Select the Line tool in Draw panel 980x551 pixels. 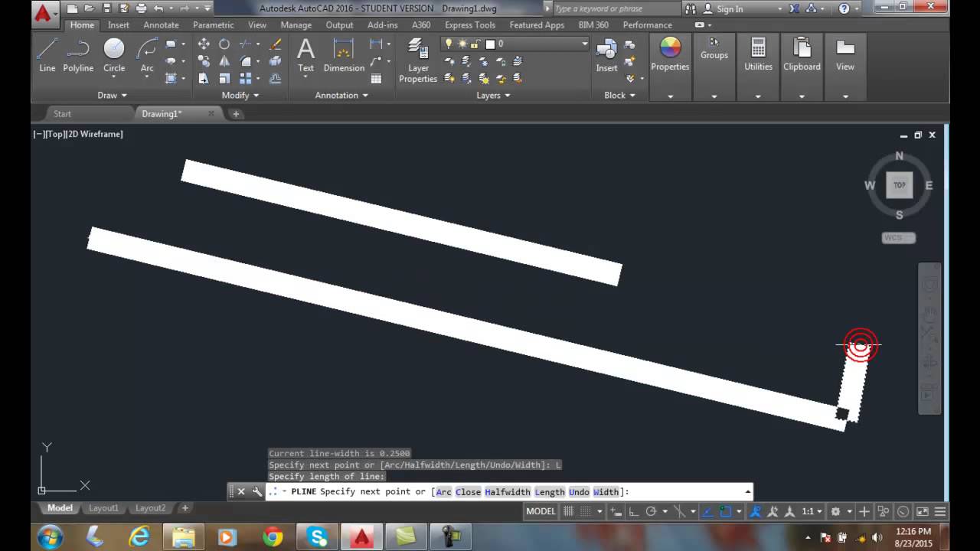pyautogui.click(x=47, y=55)
